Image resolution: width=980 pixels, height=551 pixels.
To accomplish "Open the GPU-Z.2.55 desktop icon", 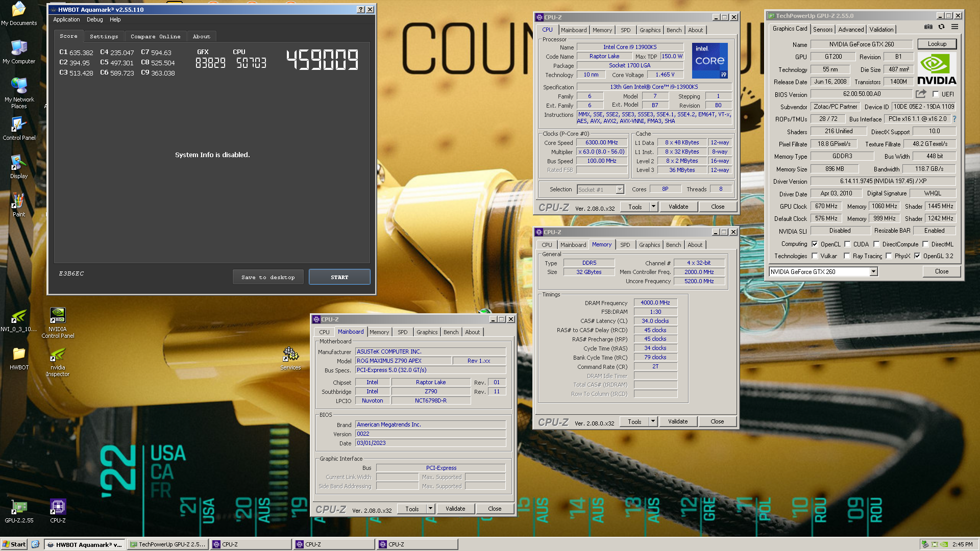I will 19,511.
